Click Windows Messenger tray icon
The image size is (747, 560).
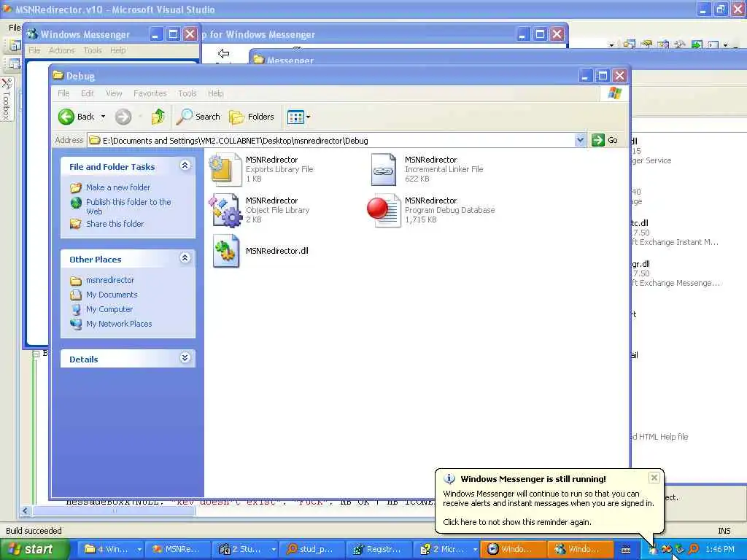(653, 550)
